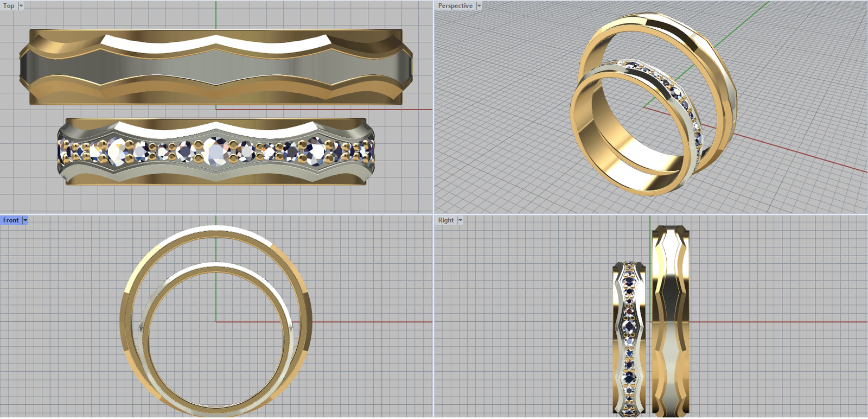Click the Right viewport title label

point(445,220)
